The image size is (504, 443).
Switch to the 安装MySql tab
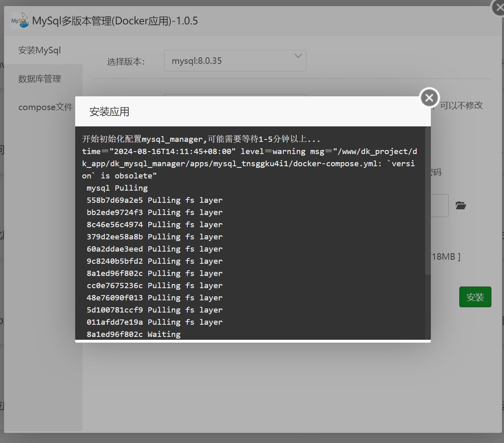coord(39,50)
